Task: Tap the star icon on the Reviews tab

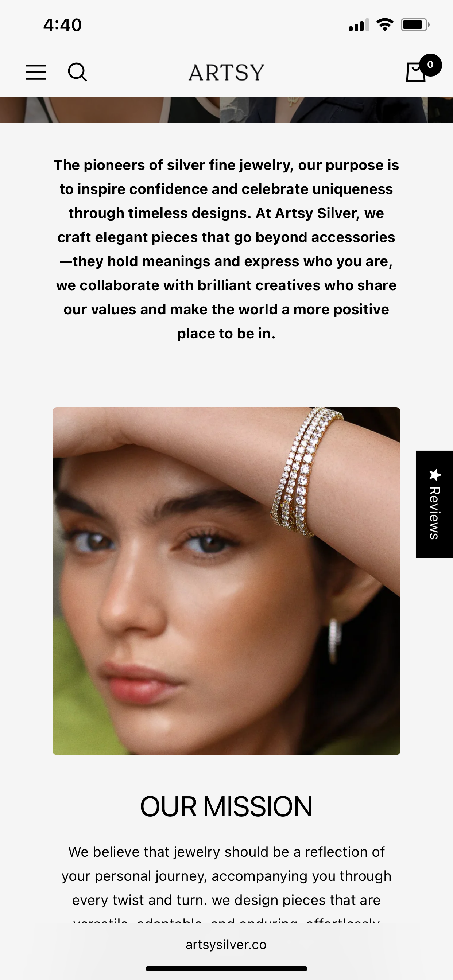Action: pos(435,475)
